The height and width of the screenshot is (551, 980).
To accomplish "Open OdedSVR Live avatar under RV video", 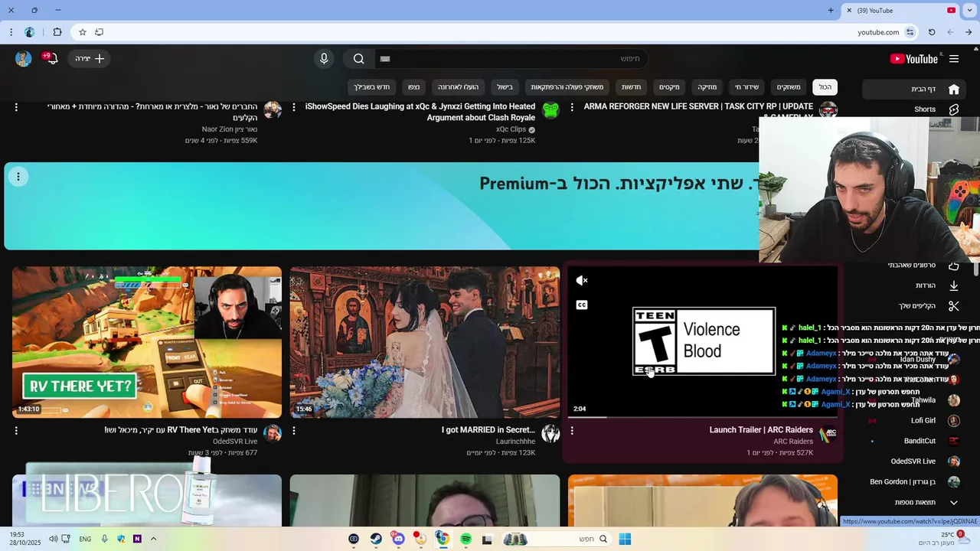I will 273,434.
